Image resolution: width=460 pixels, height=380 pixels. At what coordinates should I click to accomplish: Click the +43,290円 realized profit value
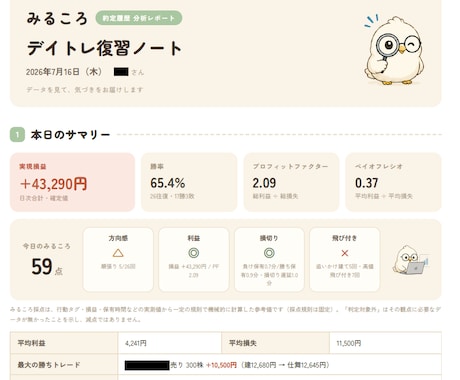[53, 184]
